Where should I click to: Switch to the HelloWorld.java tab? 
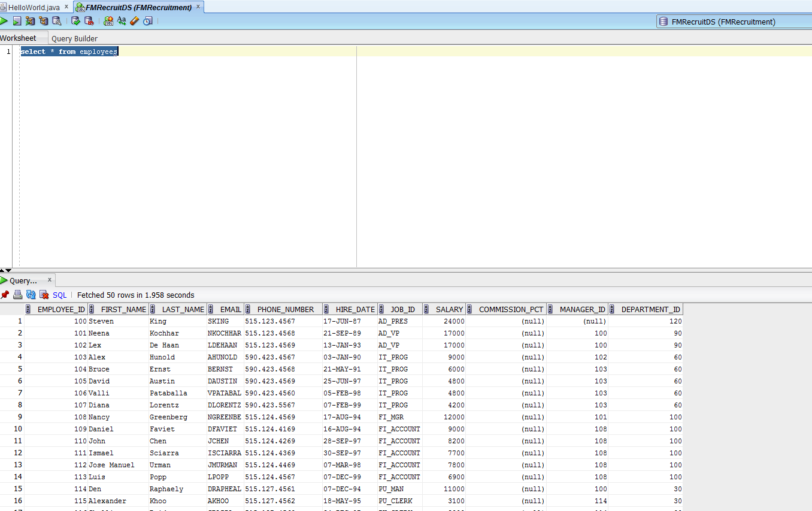pyautogui.click(x=33, y=7)
